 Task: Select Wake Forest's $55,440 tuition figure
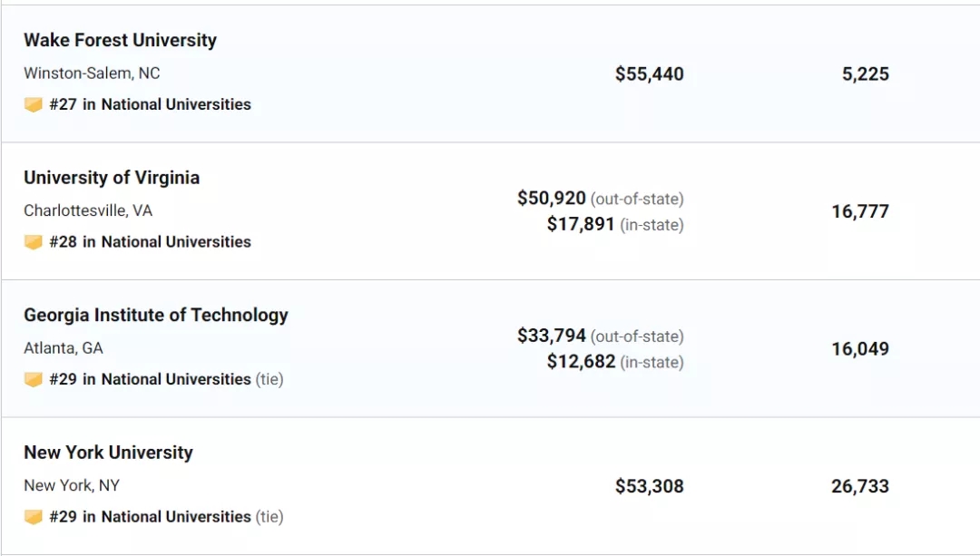(x=650, y=73)
